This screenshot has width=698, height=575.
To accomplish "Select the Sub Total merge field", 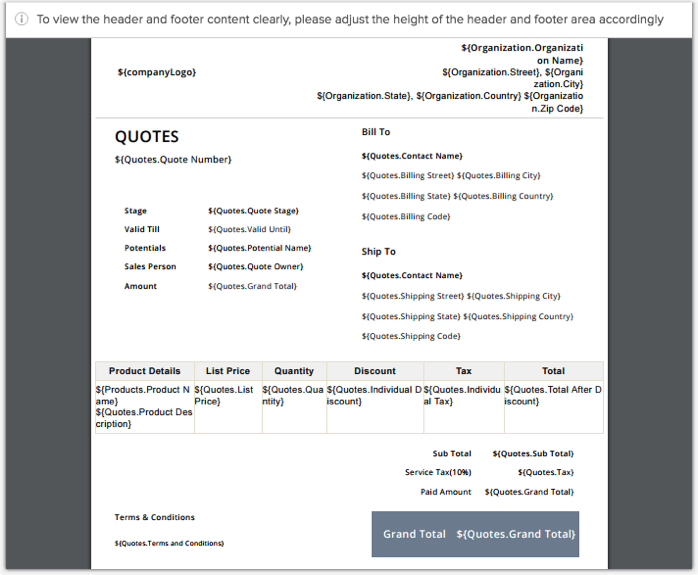I will point(533,454).
